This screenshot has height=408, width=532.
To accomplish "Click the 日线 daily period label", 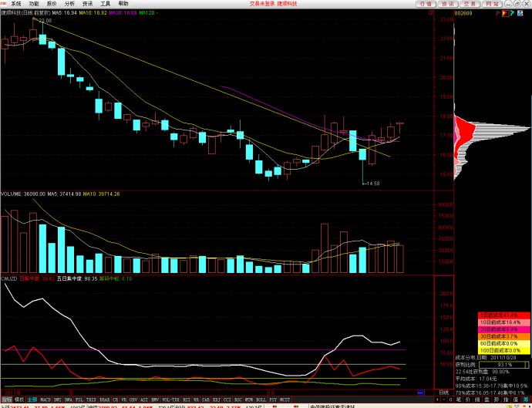I will tap(443, 393).
